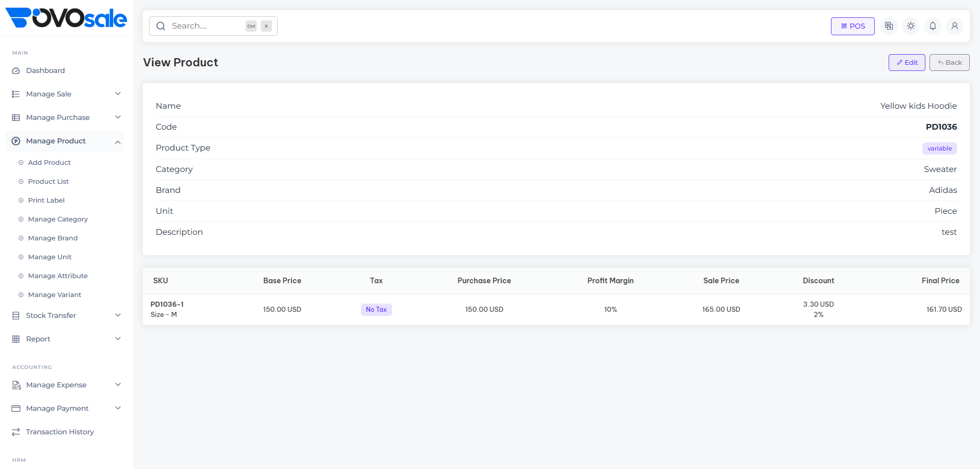Click the Profit Margin value 10%

pos(610,310)
